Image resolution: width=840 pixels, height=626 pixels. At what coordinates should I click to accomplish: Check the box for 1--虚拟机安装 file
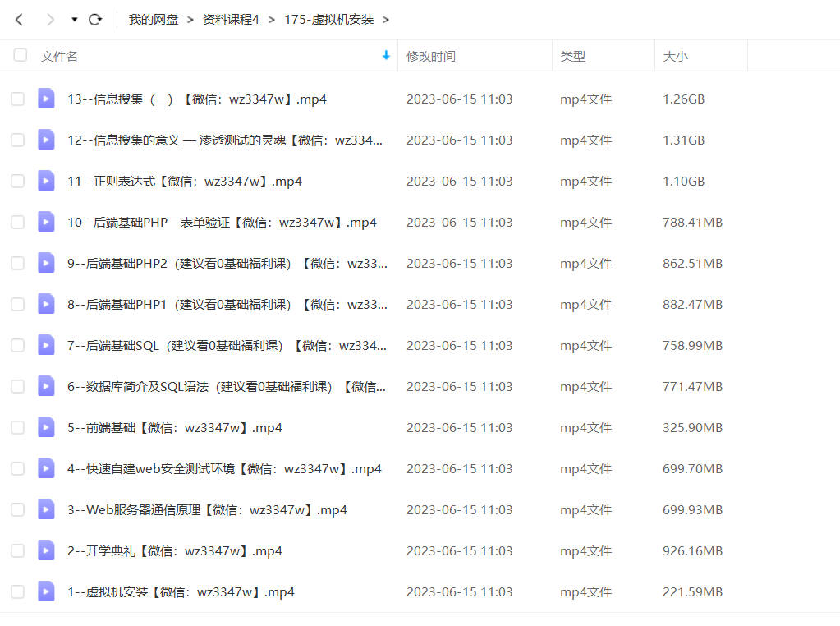[18, 592]
